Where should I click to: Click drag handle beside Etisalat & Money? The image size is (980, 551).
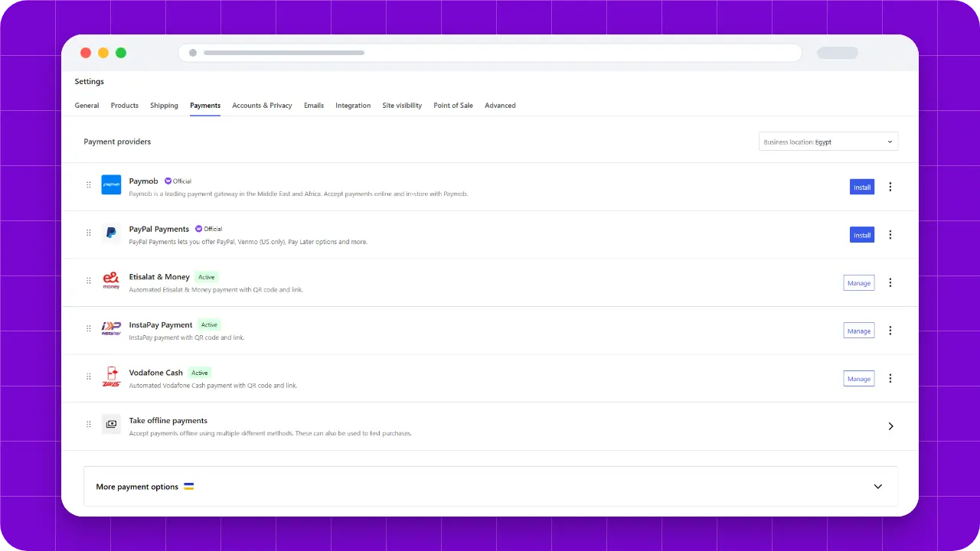(89, 281)
